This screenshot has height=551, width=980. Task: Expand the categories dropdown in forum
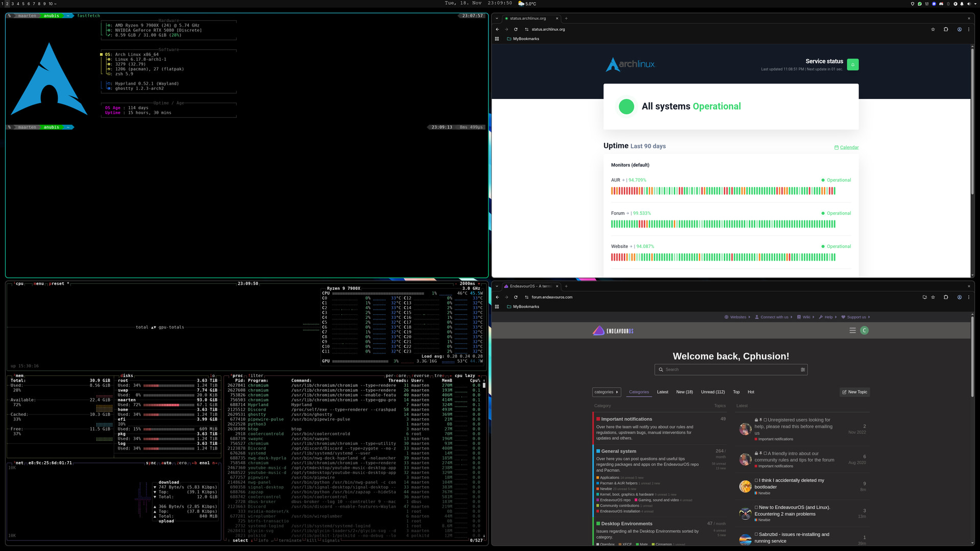606,392
